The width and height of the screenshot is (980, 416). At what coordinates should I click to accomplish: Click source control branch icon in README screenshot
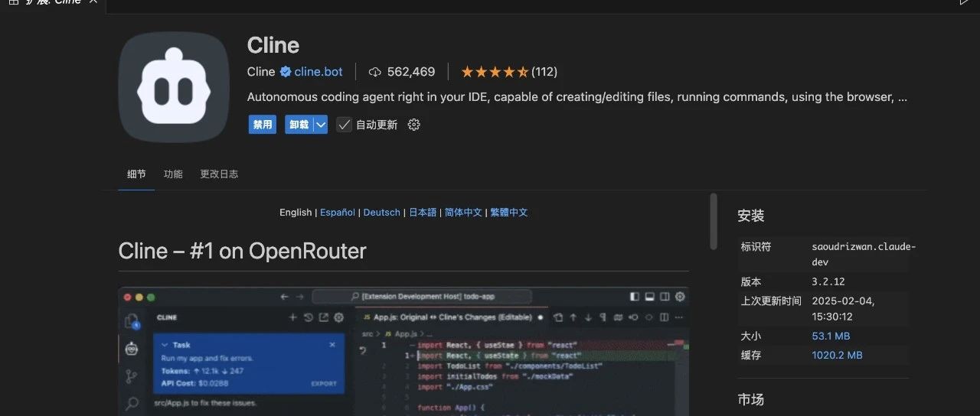(x=132, y=376)
